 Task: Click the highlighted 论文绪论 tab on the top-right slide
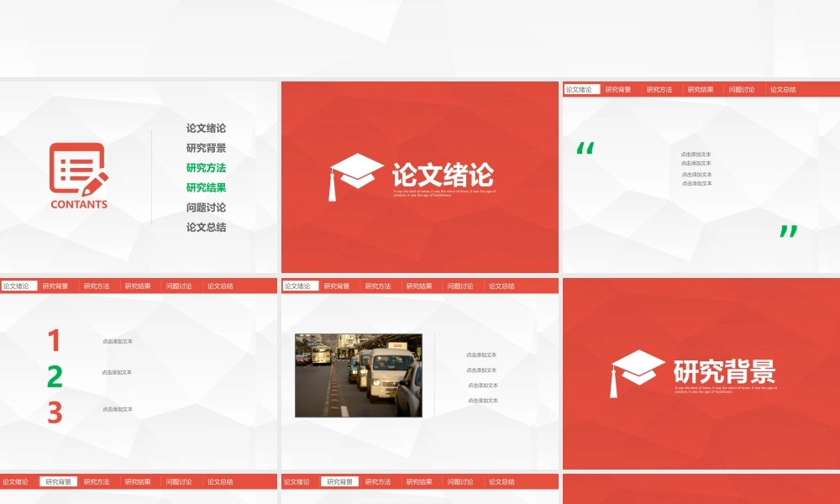pos(579,88)
